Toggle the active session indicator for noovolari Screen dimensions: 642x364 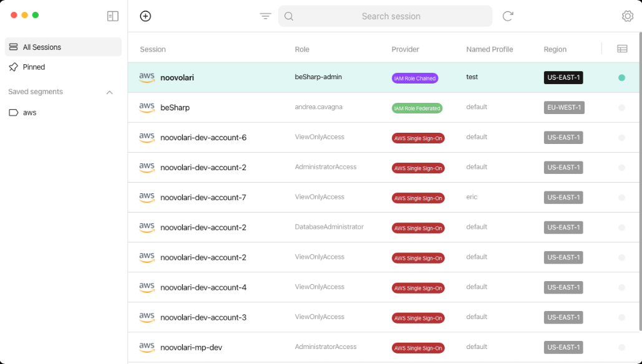click(x=621, y=77)
